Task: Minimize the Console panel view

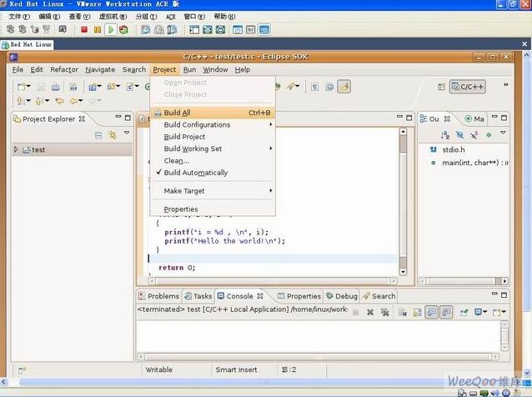Action: tap(494, 294)
